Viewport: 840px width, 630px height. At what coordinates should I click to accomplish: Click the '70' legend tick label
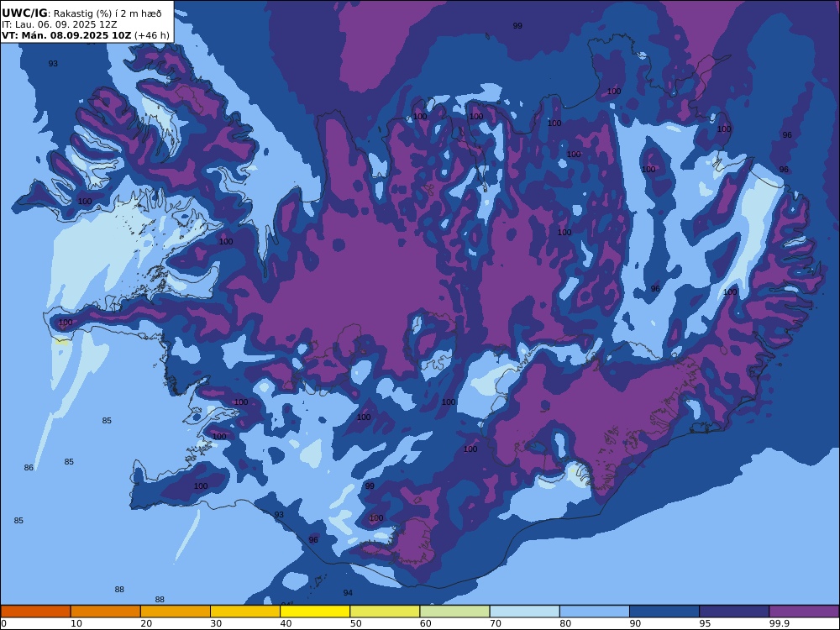(496, 623)
